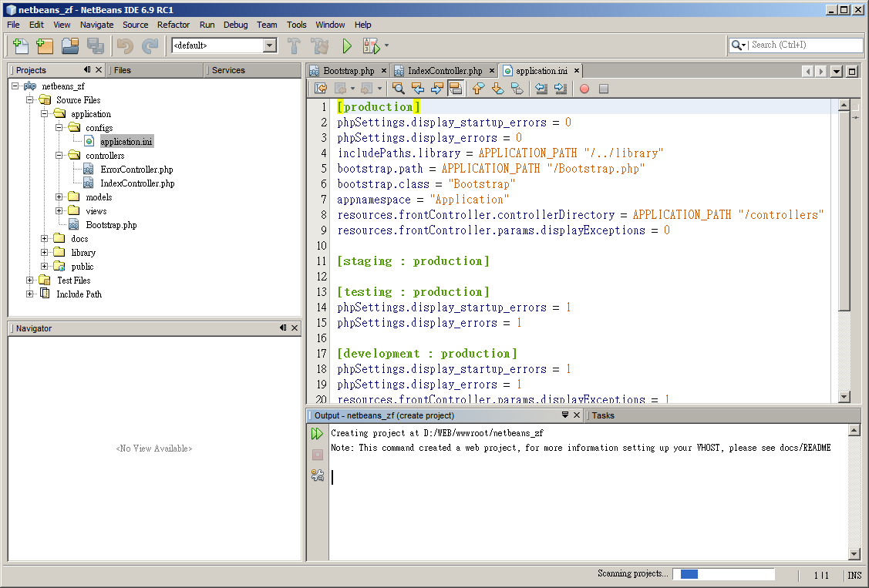Click the Build Main Project hammer icon

click(295, 46)
